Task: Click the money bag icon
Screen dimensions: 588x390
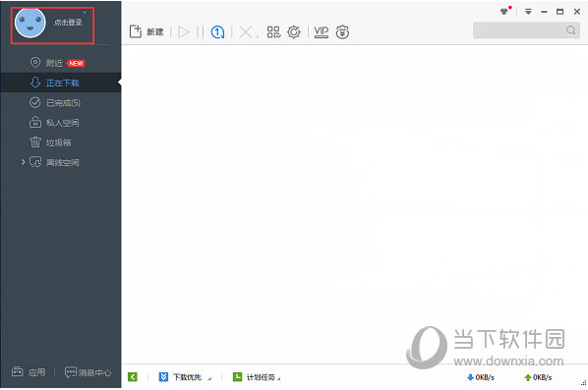Action: click(342, 32)
